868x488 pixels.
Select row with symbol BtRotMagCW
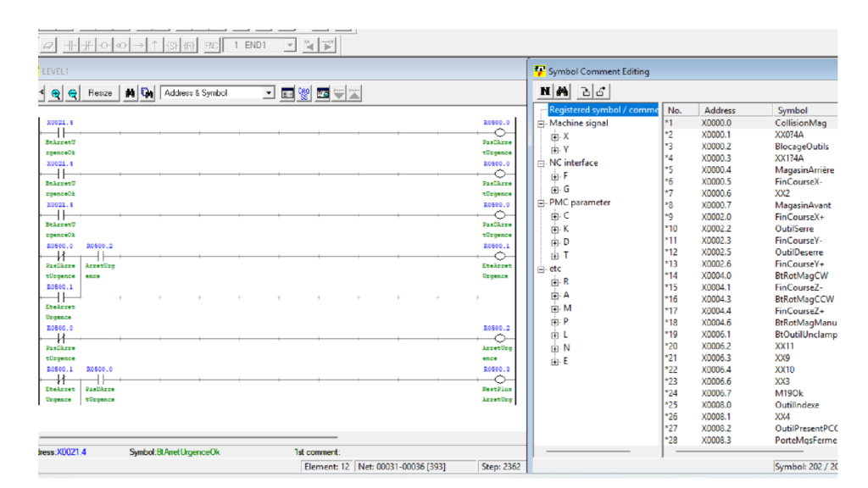tap(751, 275)
